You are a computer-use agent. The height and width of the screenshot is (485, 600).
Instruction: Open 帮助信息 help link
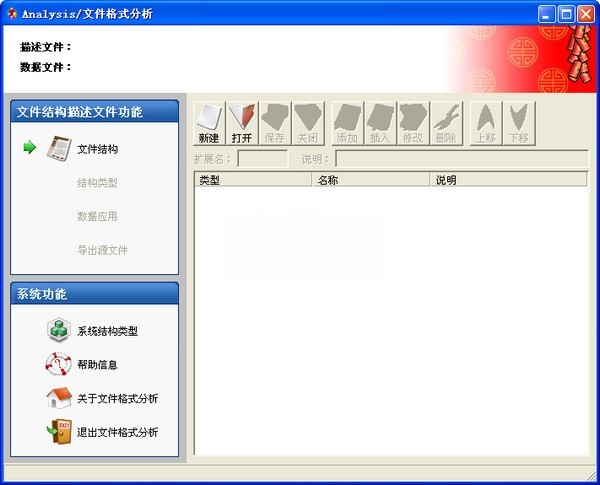[97, 364]
